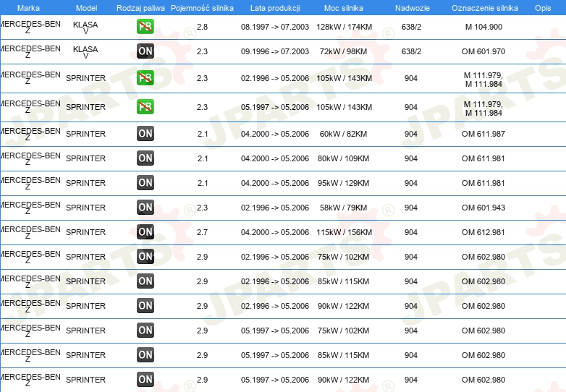566x392 pixels.
Task: Click the PB icon in the Sprinter 02.1996 105kW / 143KM row
Action: [145, 78]
